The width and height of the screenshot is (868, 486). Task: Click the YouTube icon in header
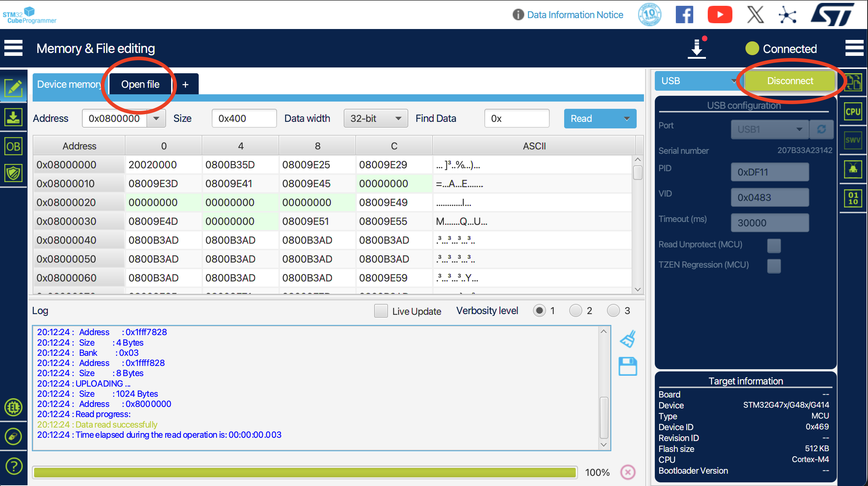tap(720, 15)
